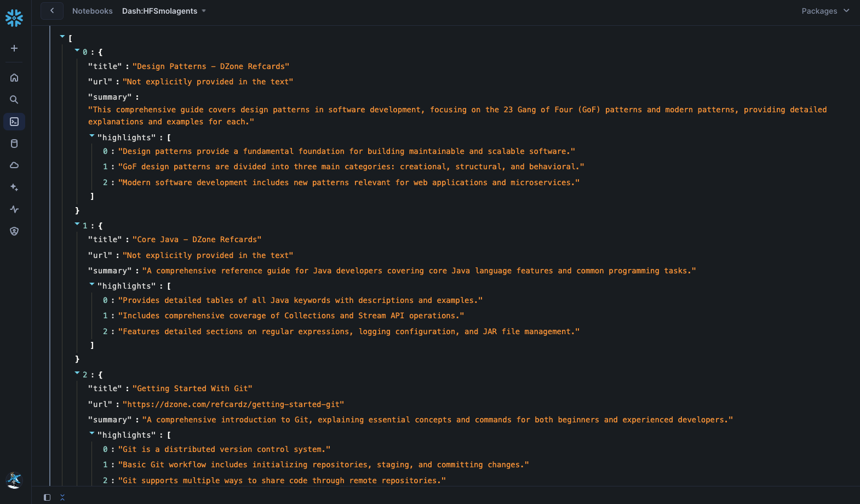The image size is (860, 504).
Task: Collapse highlights array of Design Patterns entry
Action: [92, 135]
